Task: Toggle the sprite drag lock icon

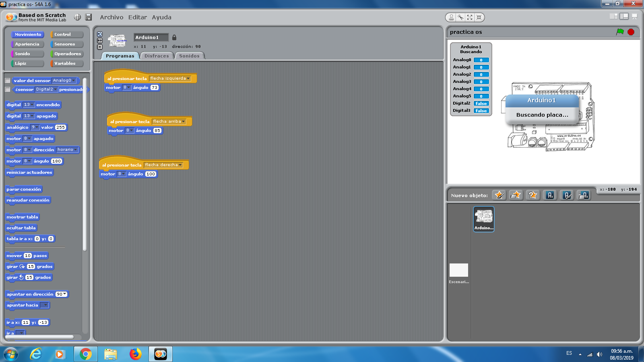Action: 174,37
